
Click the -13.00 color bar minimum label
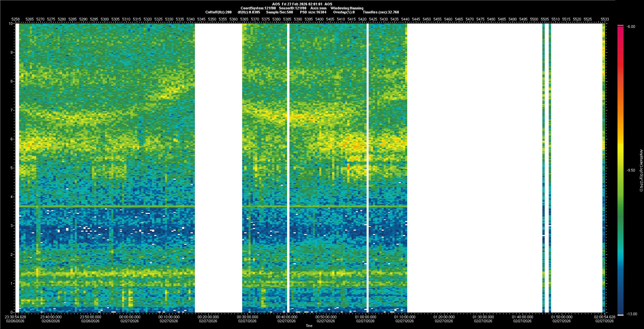point(632,314)
